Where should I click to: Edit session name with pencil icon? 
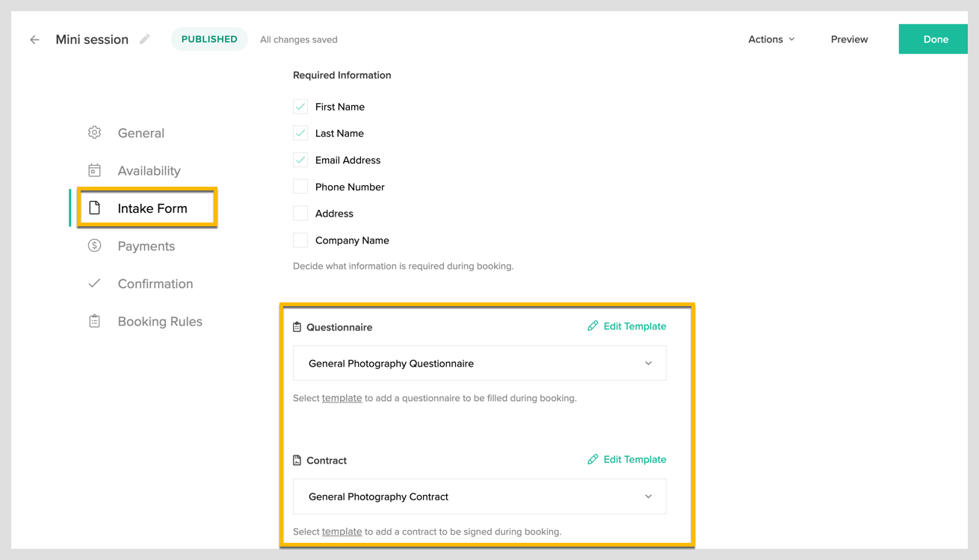pos(144,39)
